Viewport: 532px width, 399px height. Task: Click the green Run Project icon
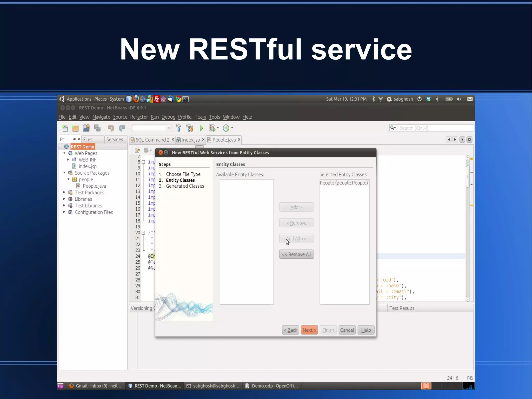[x=202, y=128]
